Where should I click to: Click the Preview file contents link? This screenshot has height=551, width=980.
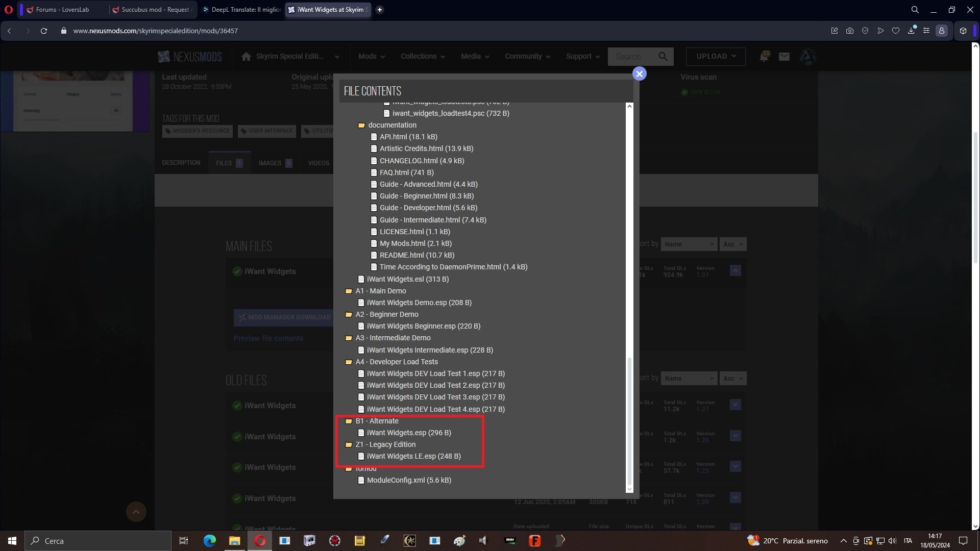point(268,338)
